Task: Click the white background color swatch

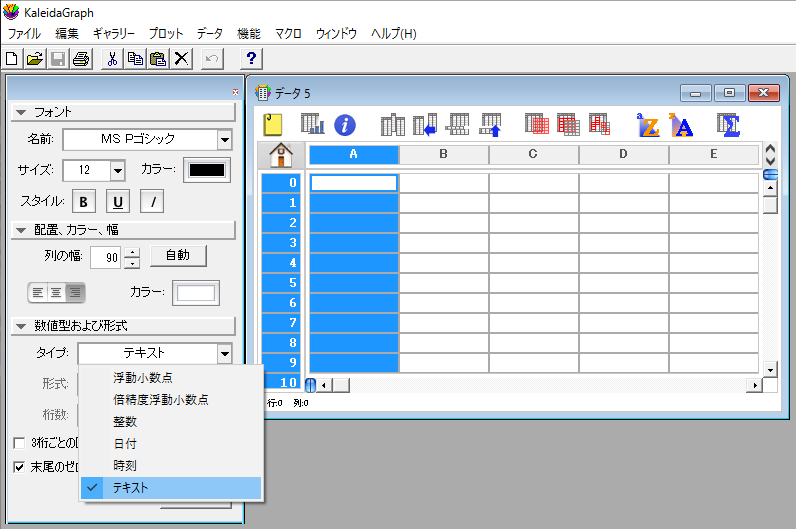Action: [x=196, y=293]
